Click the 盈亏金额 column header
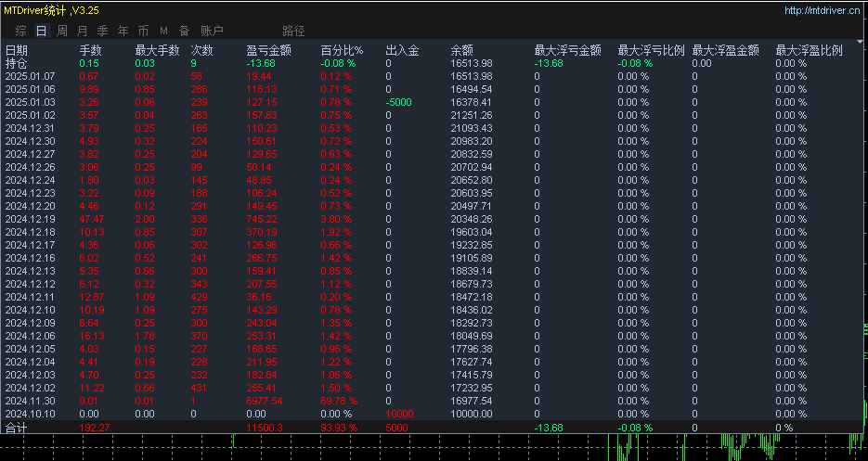868x461 pixels. (x=268, y=50)
